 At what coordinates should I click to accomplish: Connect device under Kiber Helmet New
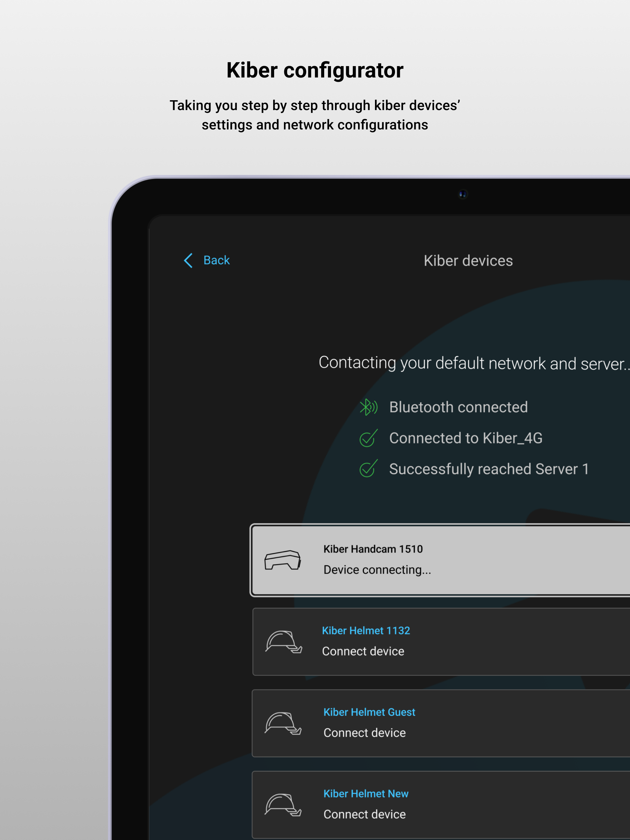pyautogui.click(x=365, y=814)
